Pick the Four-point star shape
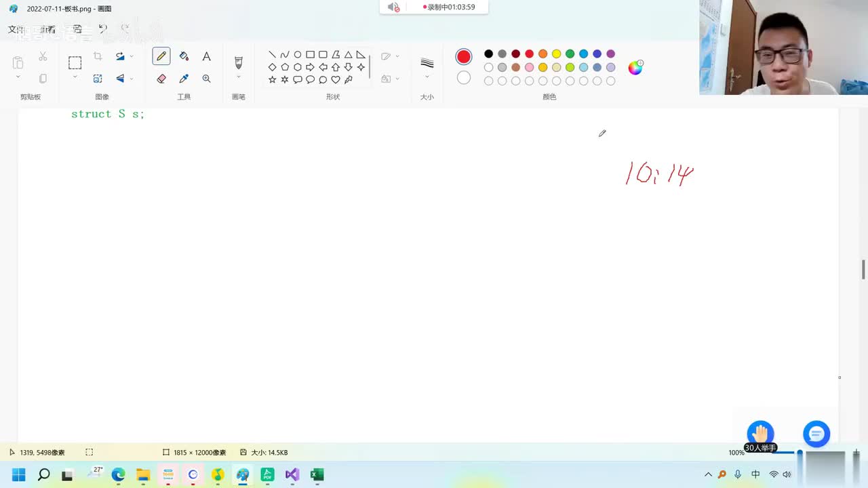This screenshot has width=868, height=488. [x=361, y=67]
